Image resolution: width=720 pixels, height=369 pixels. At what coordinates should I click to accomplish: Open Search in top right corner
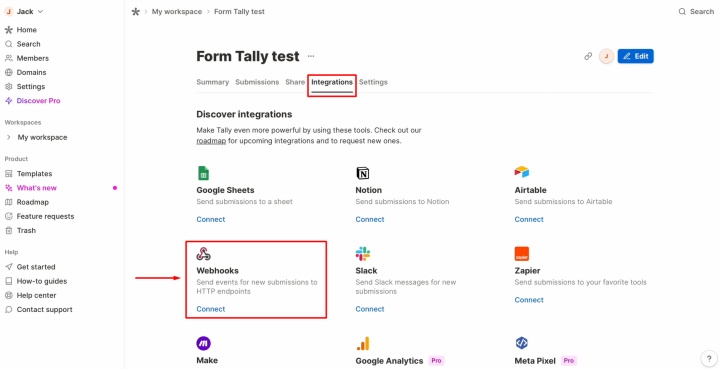(696, 12)
